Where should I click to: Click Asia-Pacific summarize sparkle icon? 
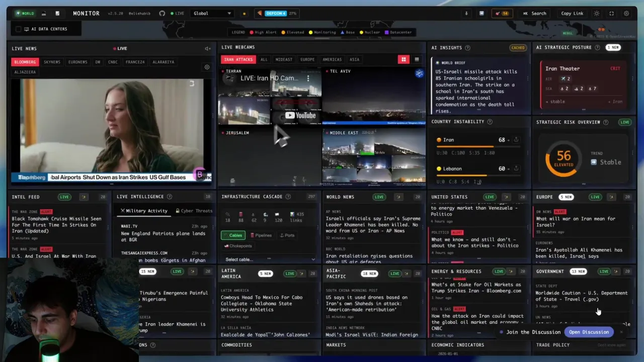click(x=407, y=274)
